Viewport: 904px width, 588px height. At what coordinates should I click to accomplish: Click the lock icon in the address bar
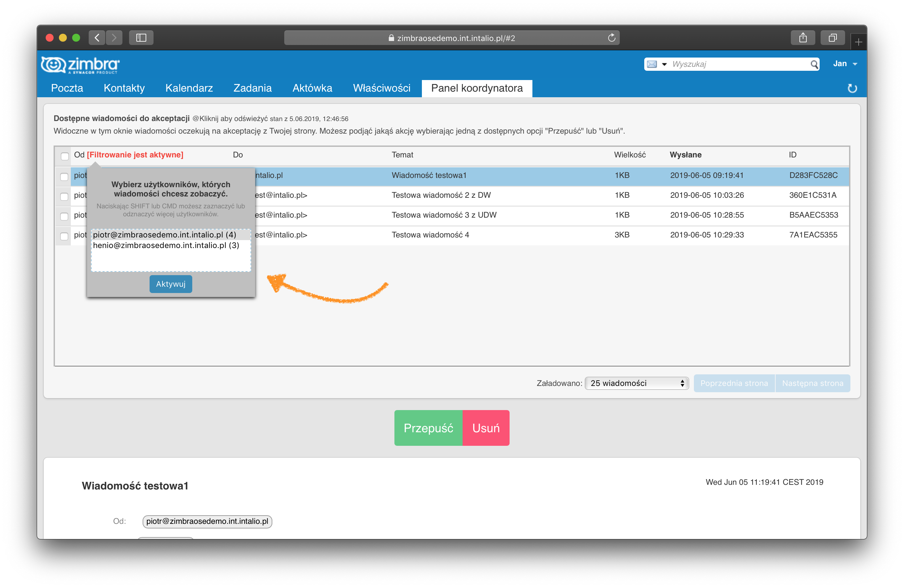(x=391, y=38)
